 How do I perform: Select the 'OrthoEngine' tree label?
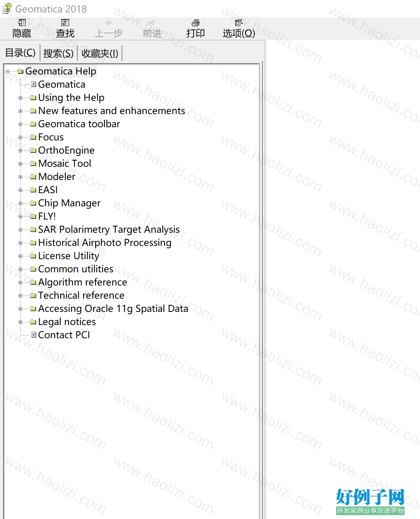[x=66, y=151]
